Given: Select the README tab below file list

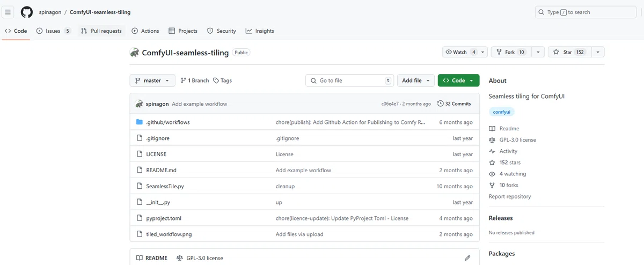Looking at the screenshot, I should (x=152, y=258).
